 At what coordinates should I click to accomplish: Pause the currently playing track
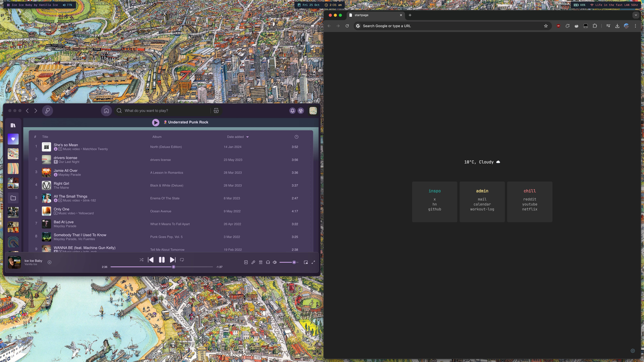pyautogui.click(x=162, y=260)
